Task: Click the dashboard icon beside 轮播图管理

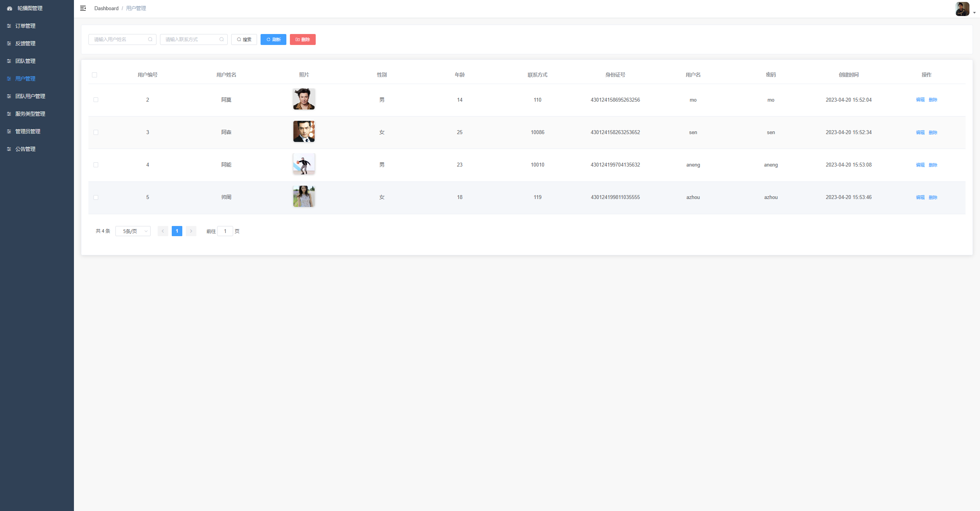Action: [x=10, y=8]
